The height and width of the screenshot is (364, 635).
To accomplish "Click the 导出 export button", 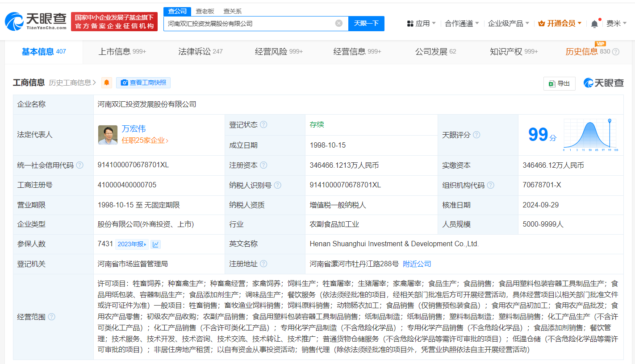I will 559,83.
